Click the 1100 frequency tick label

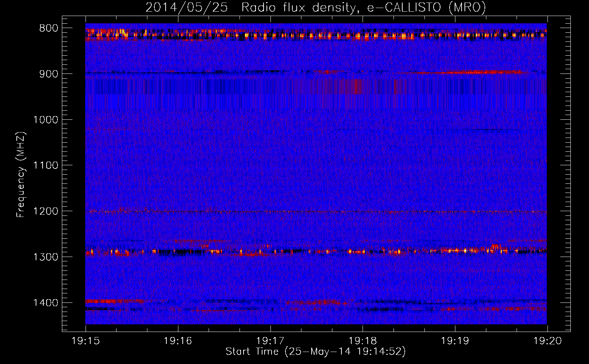click(46, 166)
